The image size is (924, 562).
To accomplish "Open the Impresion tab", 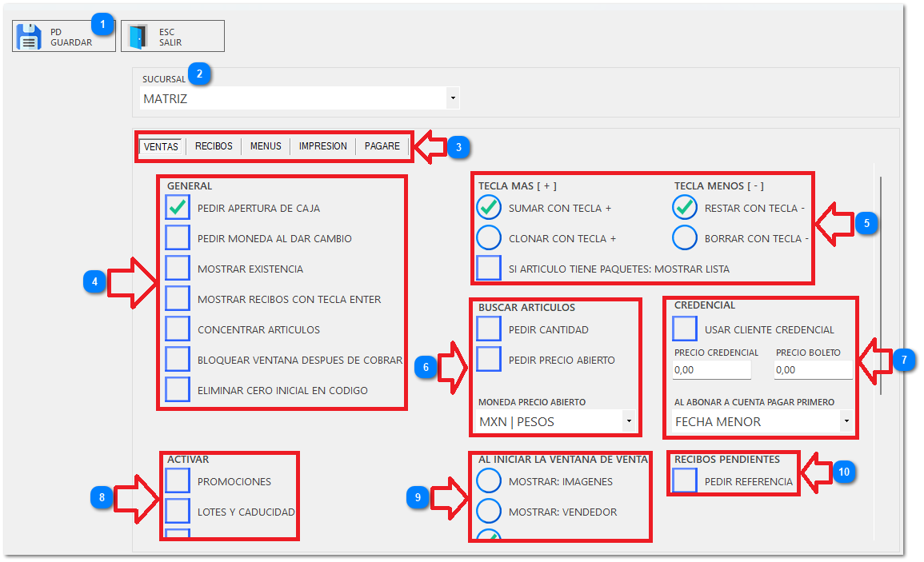I will [x=322, y=146].
